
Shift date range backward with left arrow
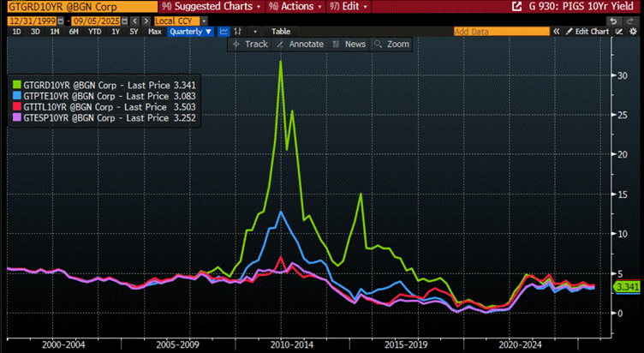134,21
